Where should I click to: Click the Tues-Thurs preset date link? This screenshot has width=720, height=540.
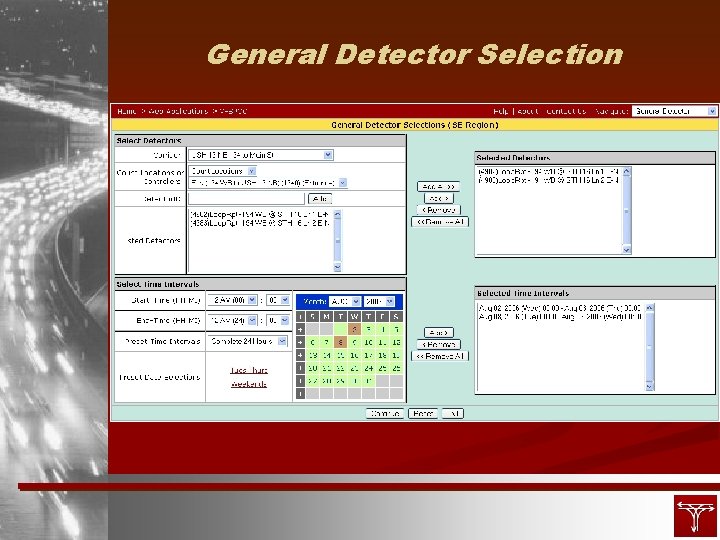(249, 370)
